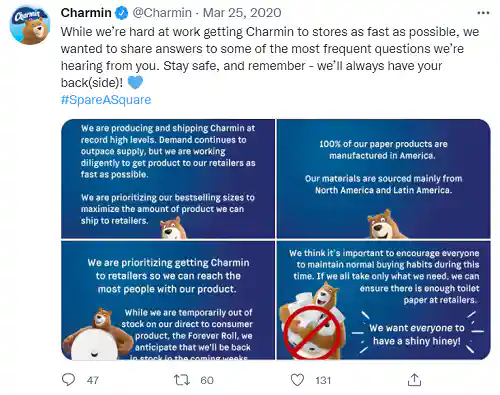Viewport: 500px width, 395px height.
Task: Open the three-dot more options menu
Action: 483,13
